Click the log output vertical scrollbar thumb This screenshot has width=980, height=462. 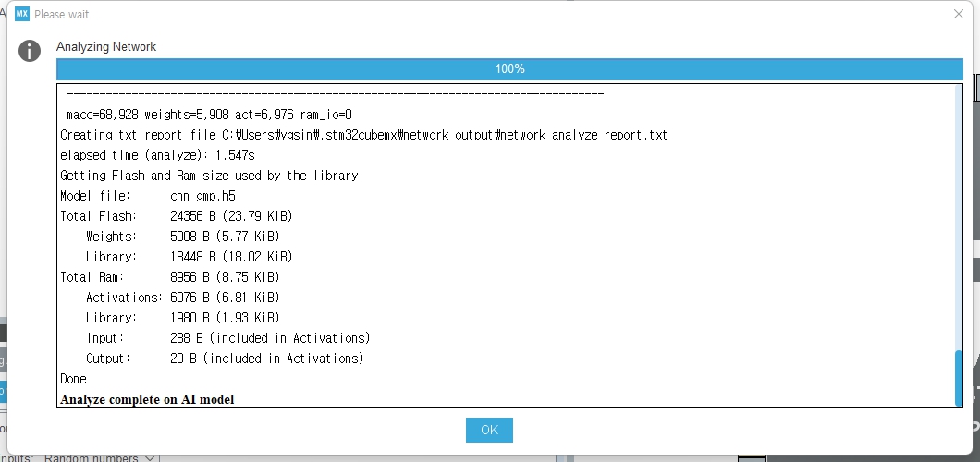959,378
